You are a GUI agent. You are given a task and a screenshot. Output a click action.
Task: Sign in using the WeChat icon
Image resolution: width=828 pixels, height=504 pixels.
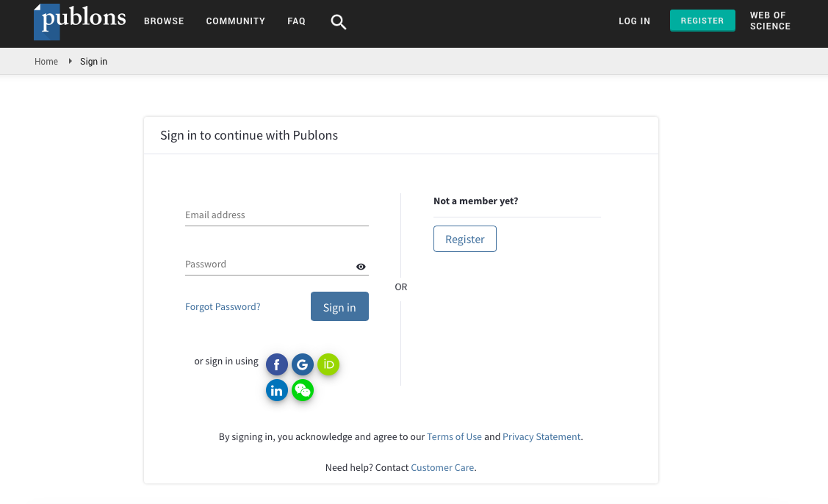(303, 390)
